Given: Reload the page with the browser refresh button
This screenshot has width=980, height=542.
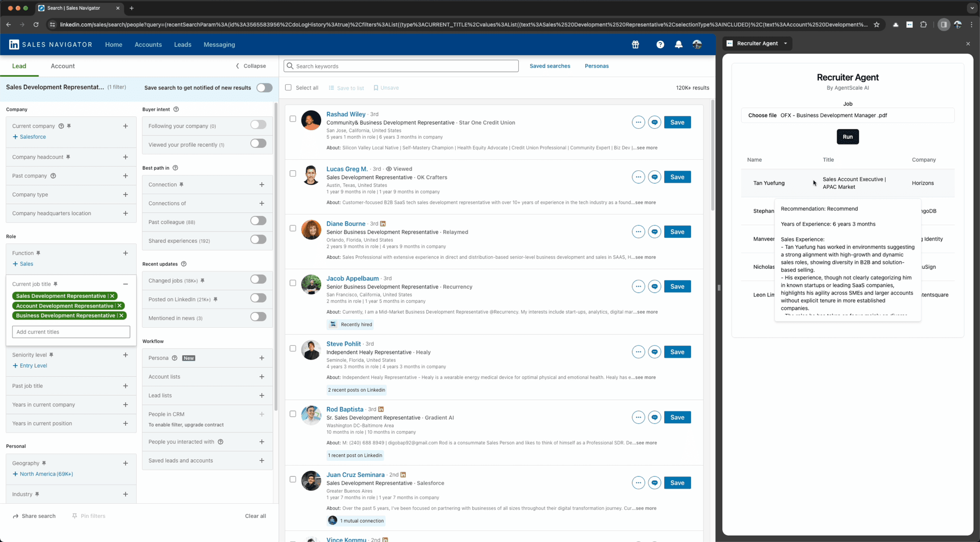Looking at the screenshot, I should coord(36,24).
